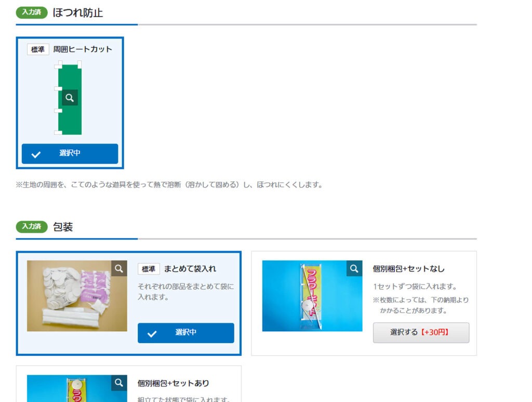The height and width of the screenshot is (402, 532).
Task: Click description それぞれの部品をまとめて袋に入れます
Action: point(185,292)
